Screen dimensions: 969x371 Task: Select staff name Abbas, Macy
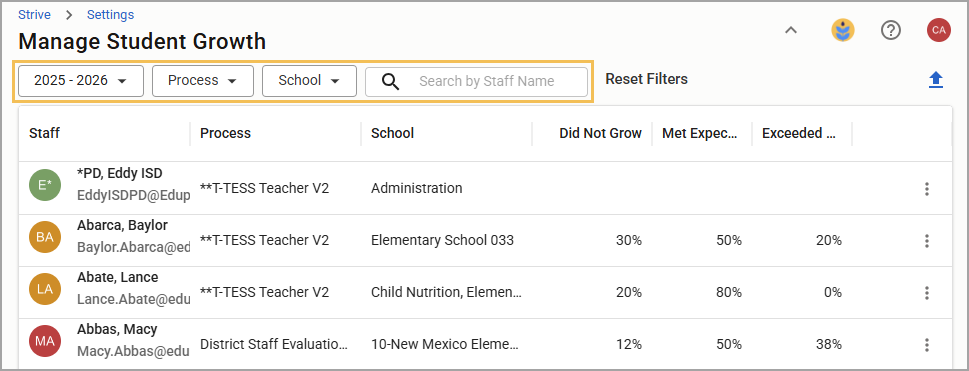(117, 329)
